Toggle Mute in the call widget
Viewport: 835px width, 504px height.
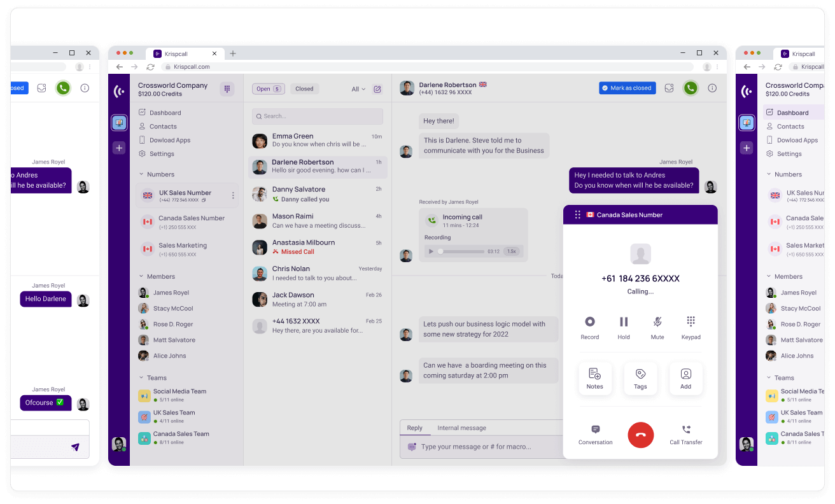(x=657, y=327)
